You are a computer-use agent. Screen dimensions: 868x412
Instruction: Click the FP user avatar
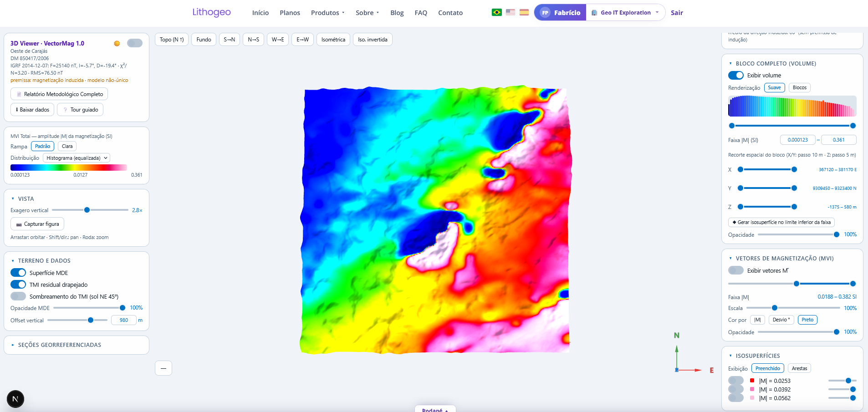pyautogui.click(x=545, y=13)
